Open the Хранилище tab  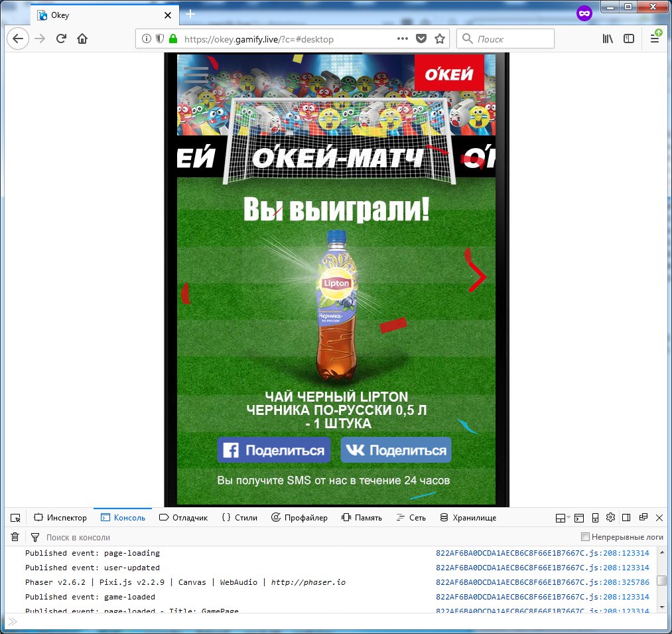(468, 518)
